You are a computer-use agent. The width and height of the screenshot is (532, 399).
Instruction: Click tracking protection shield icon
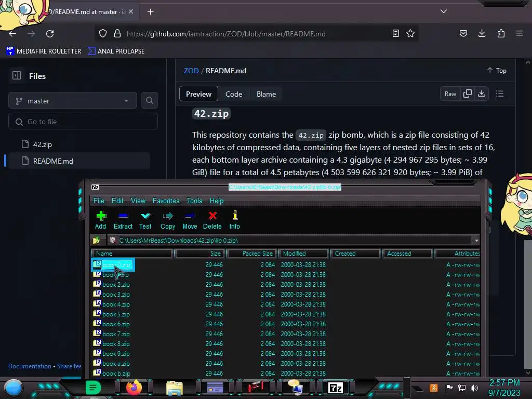pos(103,34)
